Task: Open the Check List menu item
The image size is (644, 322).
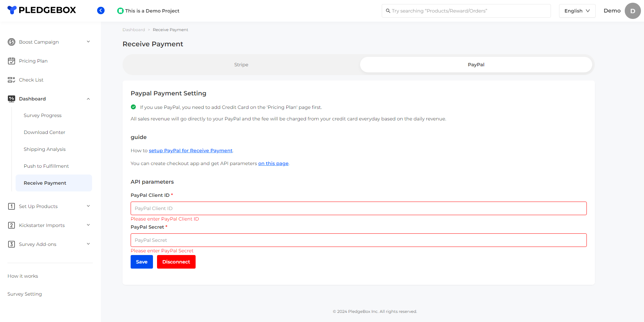Action: pos(31,80)
